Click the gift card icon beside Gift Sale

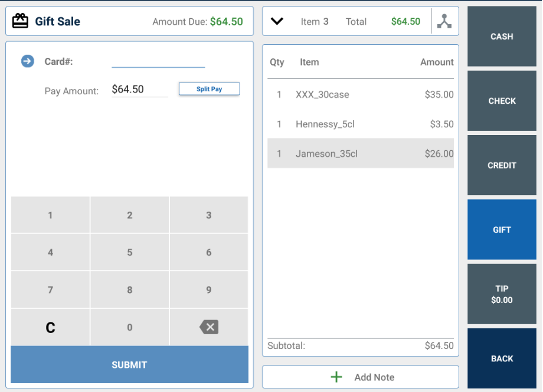coord(20,21)
